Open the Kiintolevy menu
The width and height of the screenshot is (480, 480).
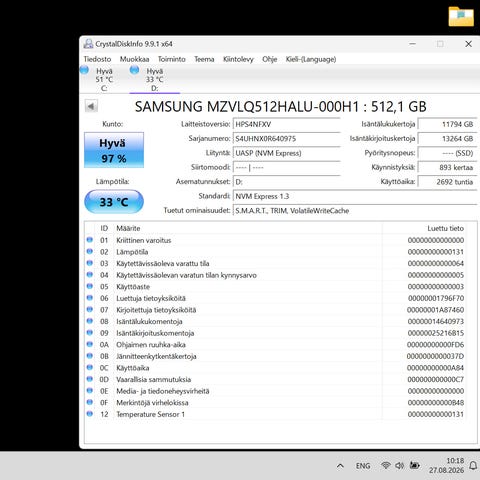(238, 59)
